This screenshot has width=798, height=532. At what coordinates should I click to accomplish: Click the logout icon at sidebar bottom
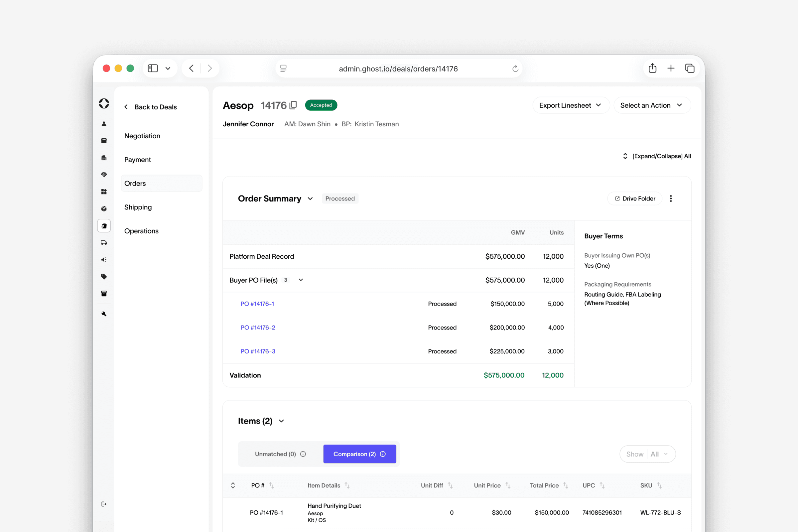click(104, 504)
